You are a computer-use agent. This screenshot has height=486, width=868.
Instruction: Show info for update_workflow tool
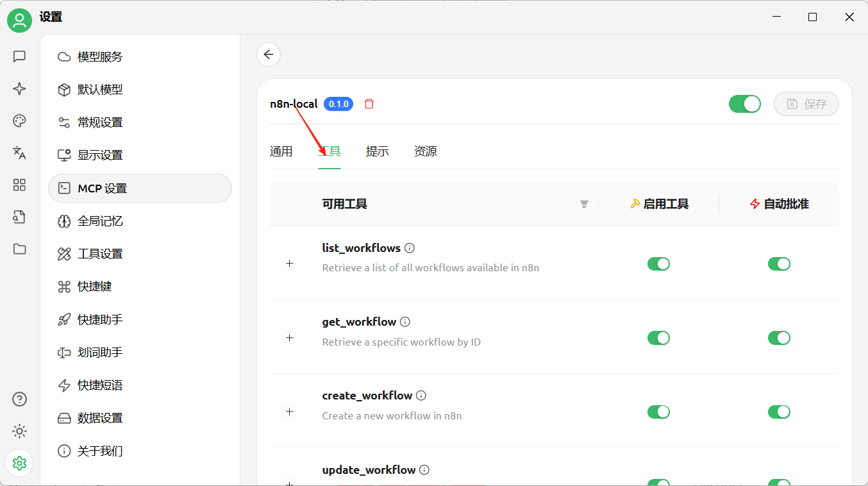[x=424, y=470]
